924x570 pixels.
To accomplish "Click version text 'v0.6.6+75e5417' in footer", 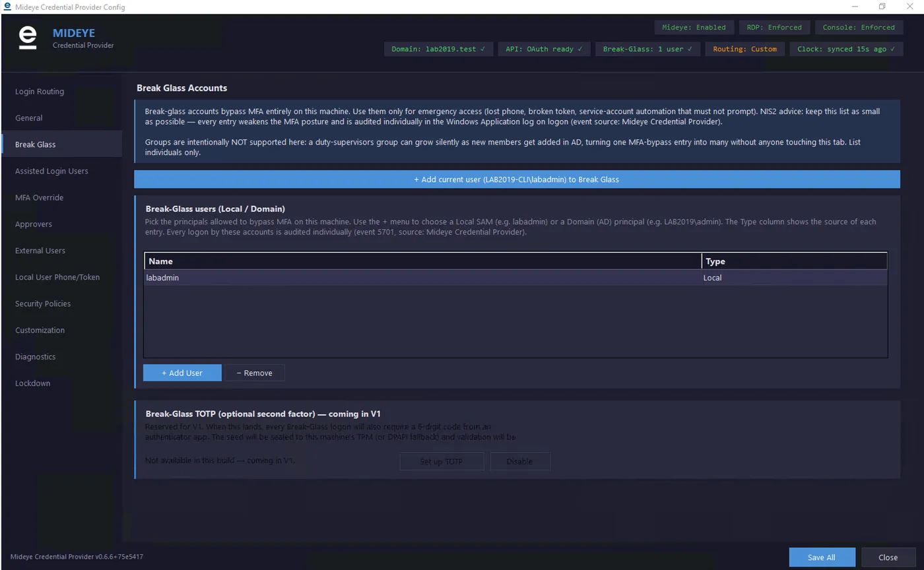I will tap(119, 557).
